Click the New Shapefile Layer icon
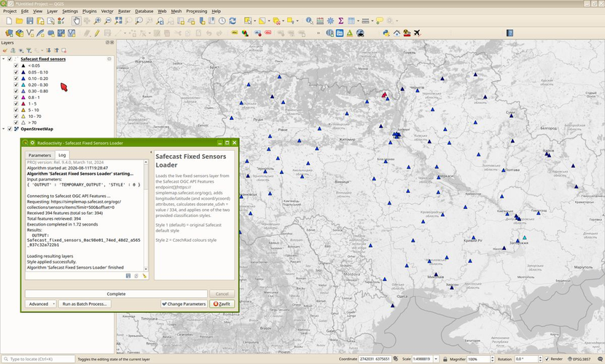 click(30, 33)
